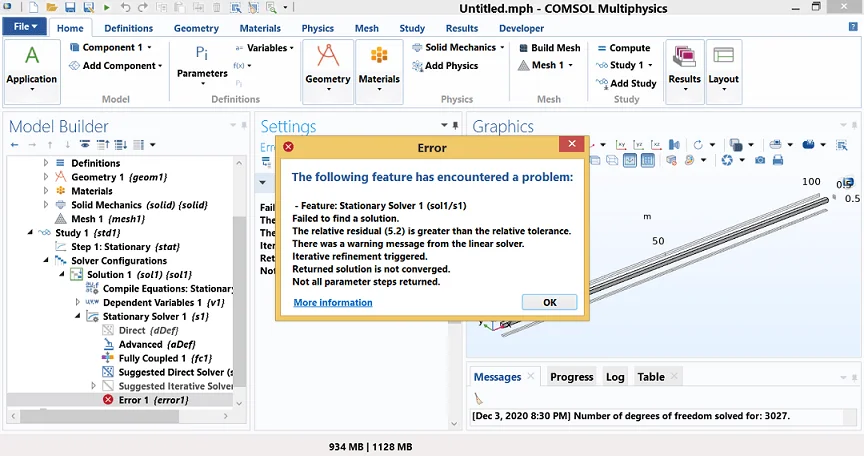Expand the Definitions tree node
The height and width of the screenshot is (456, 864).
tap(46, 163)
